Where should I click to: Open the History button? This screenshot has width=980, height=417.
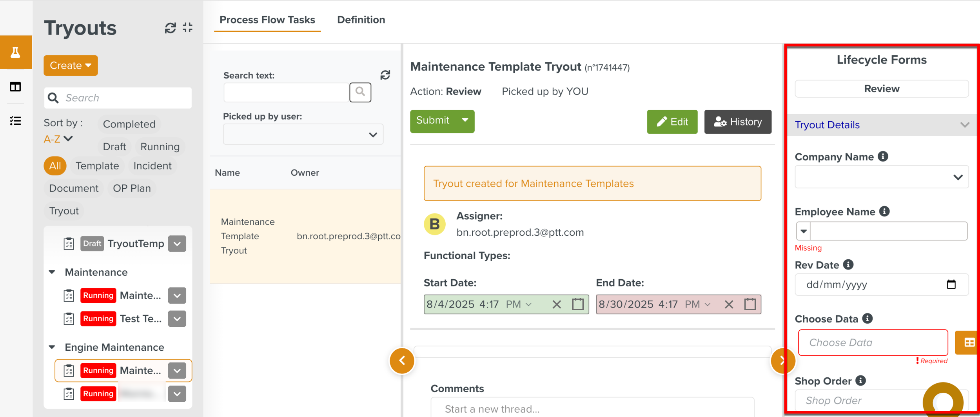click(x=737, y=122)
